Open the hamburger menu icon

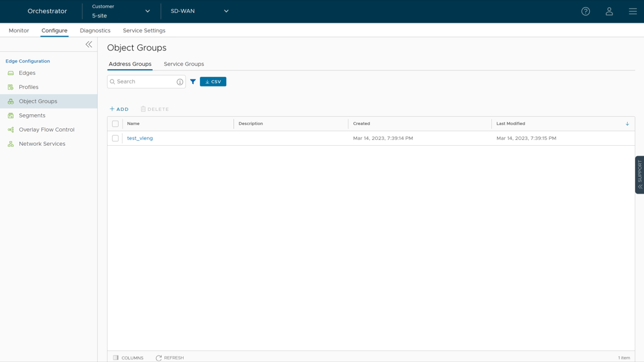pyautogui.click(x=632, y=11)
